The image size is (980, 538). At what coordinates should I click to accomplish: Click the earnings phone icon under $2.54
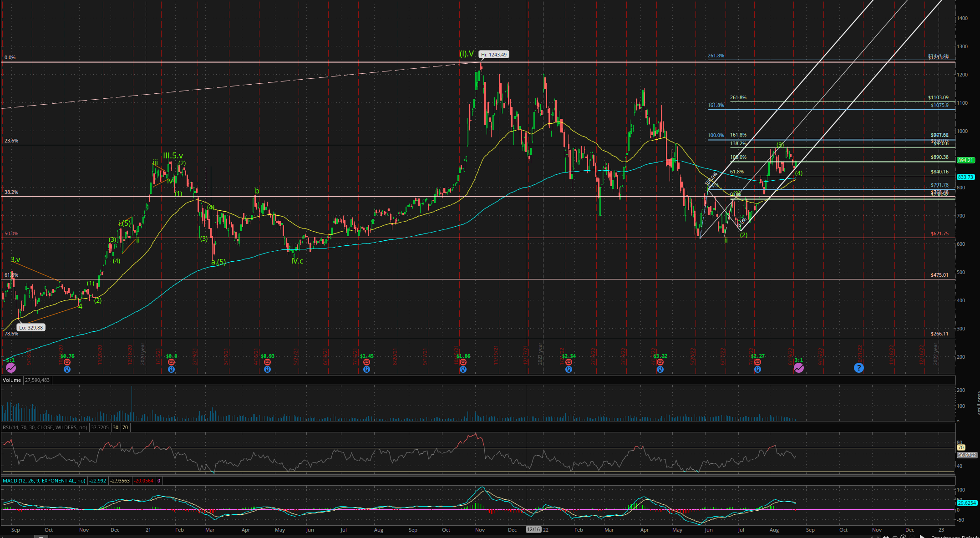569,362
